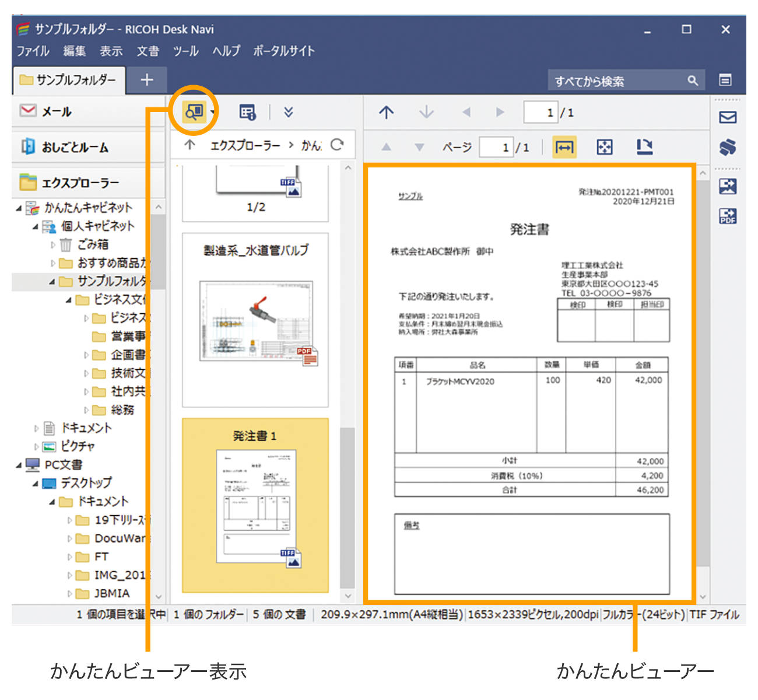
Task: Click the convert to PDF sidebar icon
Action: point(727,216)
